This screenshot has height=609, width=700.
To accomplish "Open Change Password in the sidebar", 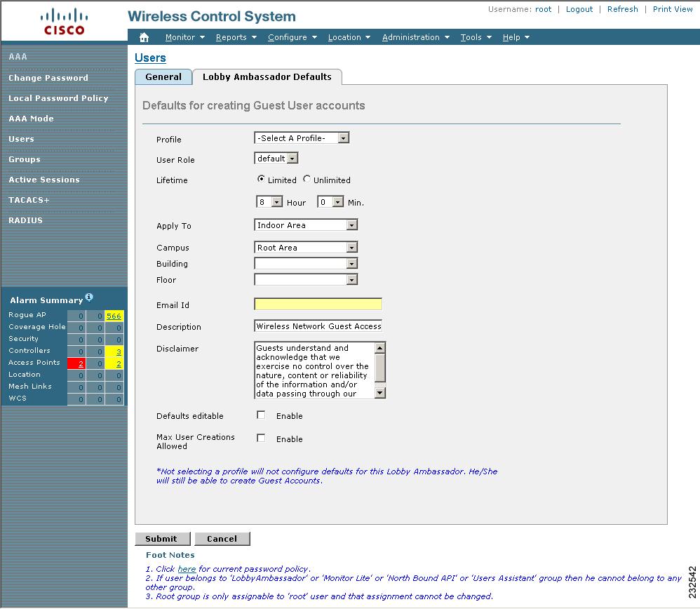I will 48,78.
